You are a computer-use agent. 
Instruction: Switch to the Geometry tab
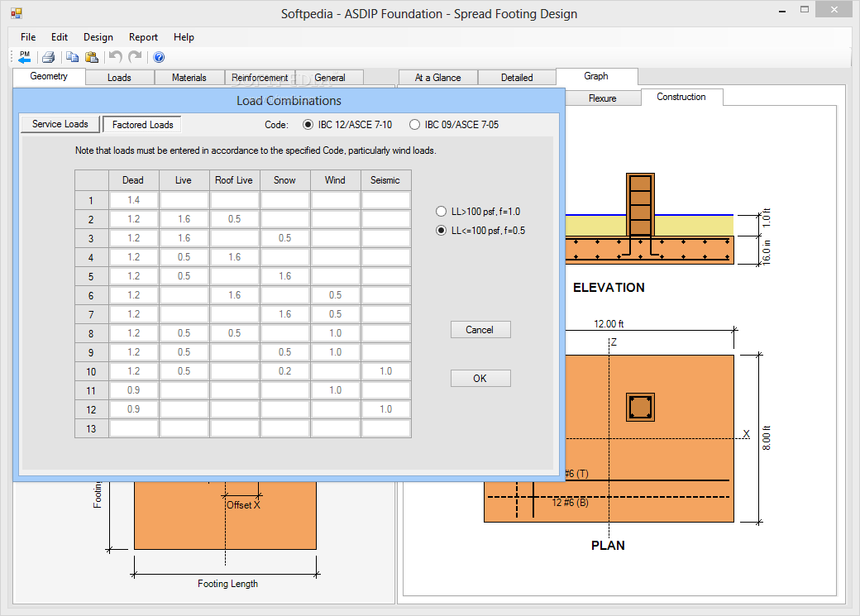[49, 76]
